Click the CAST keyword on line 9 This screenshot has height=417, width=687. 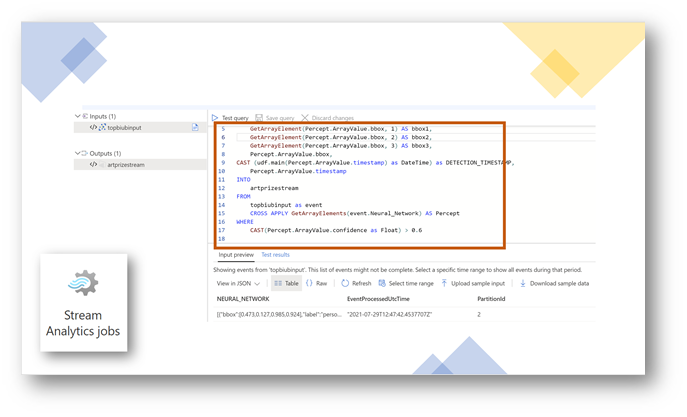(x=243, y=163)
